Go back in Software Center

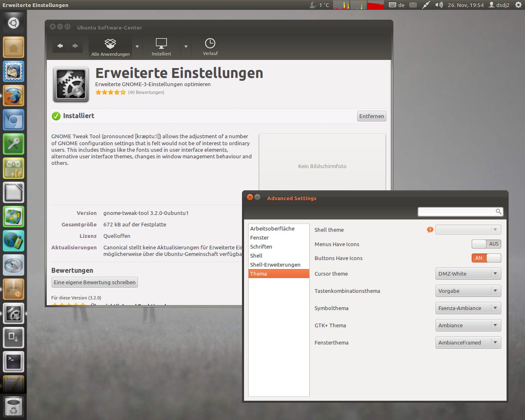pos(60,46)
